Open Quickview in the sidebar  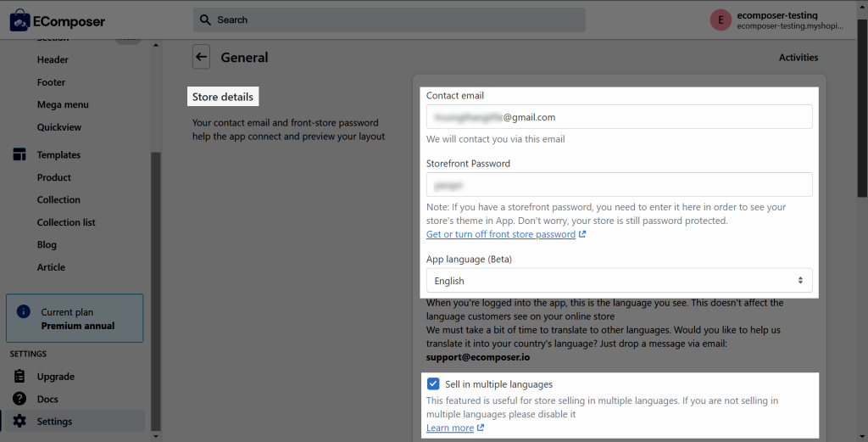pyautogui.click(x=59, y=127)
